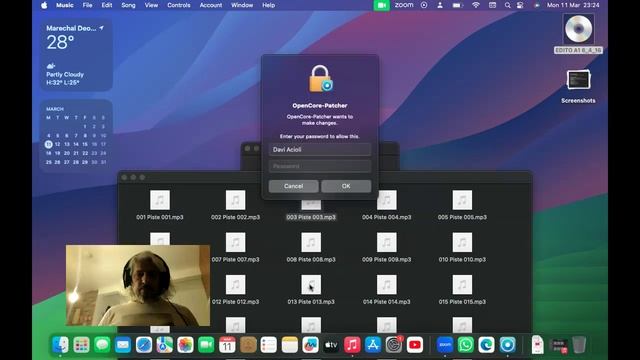Open Microsoft Edge in the dock
This screenshot has height=360, width=640.
tap(487, 345)
